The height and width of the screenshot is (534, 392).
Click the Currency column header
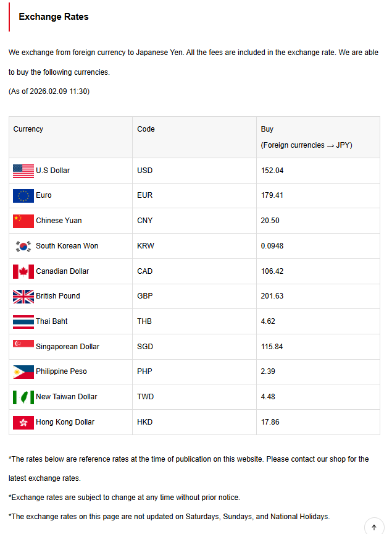(x=28, y=129)
